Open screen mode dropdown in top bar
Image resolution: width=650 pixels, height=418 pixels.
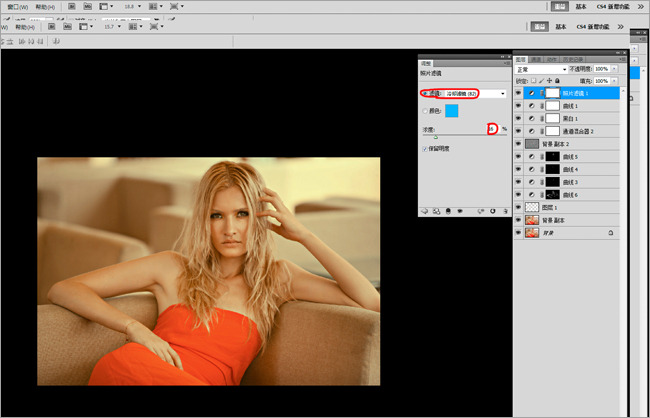point(177,6)
